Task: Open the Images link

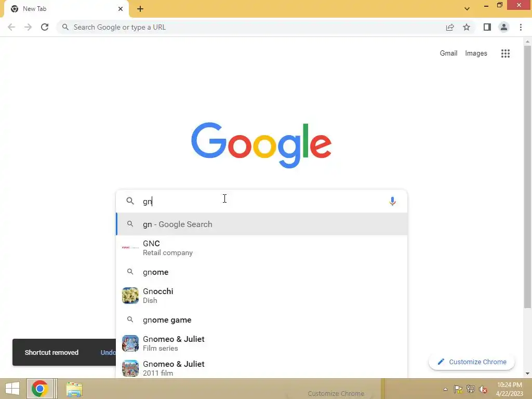Action: point(476,54)
